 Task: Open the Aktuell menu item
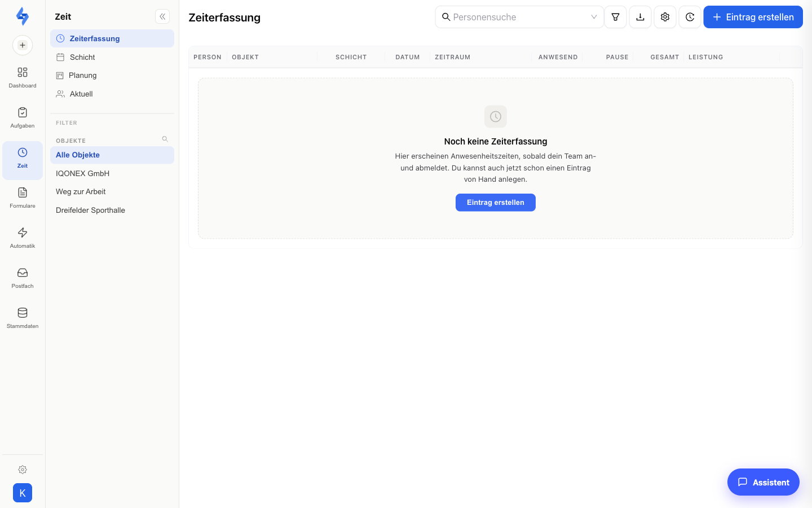pyautogui.click(x=112, y=94)
